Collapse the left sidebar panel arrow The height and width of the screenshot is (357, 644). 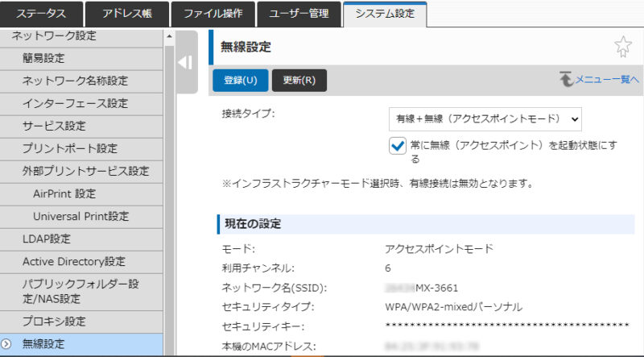pyautogui.click(x=184, y=63)
